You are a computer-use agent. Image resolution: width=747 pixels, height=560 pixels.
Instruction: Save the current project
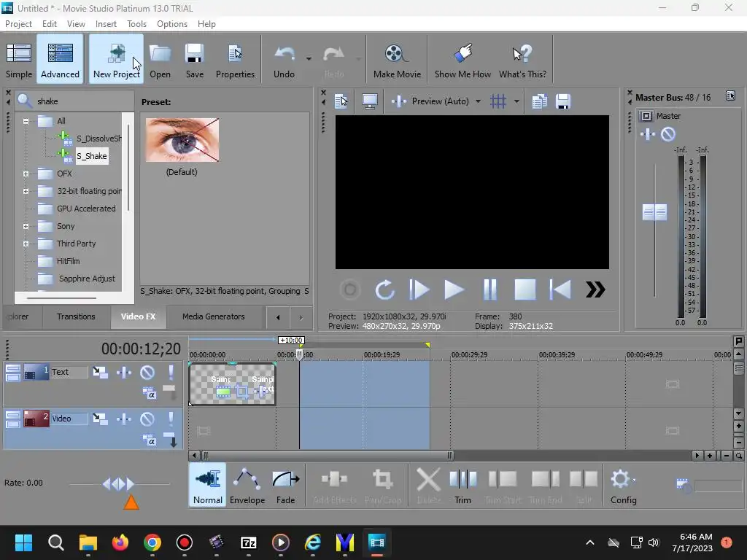[194, 59]
